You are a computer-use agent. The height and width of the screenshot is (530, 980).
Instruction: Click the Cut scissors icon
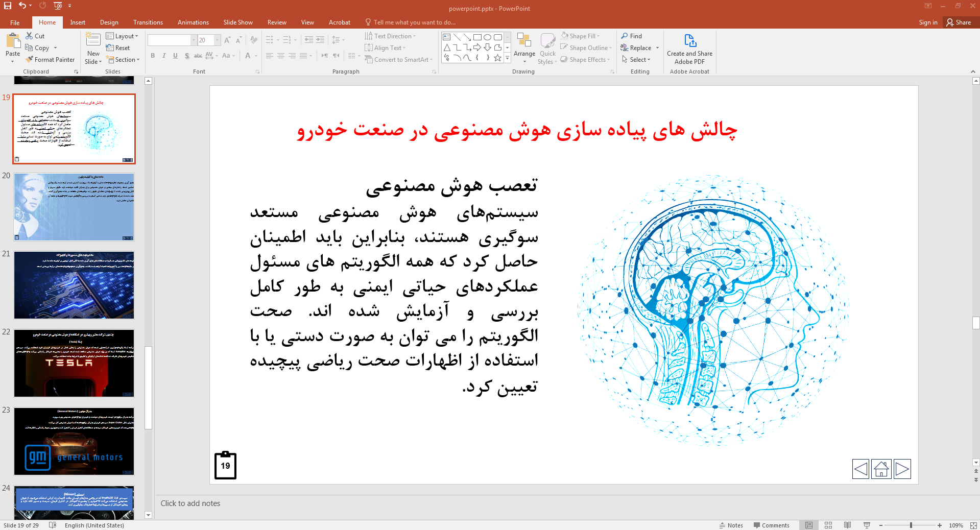pos(29,36)
